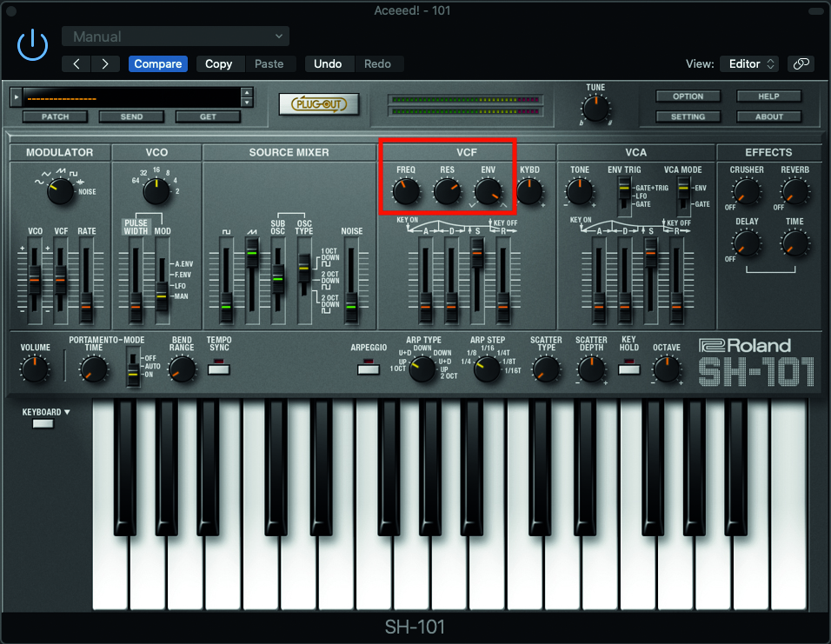The image size is (831, 644).
Task: Go to the next preset arrow
Action: click(105, 64)
